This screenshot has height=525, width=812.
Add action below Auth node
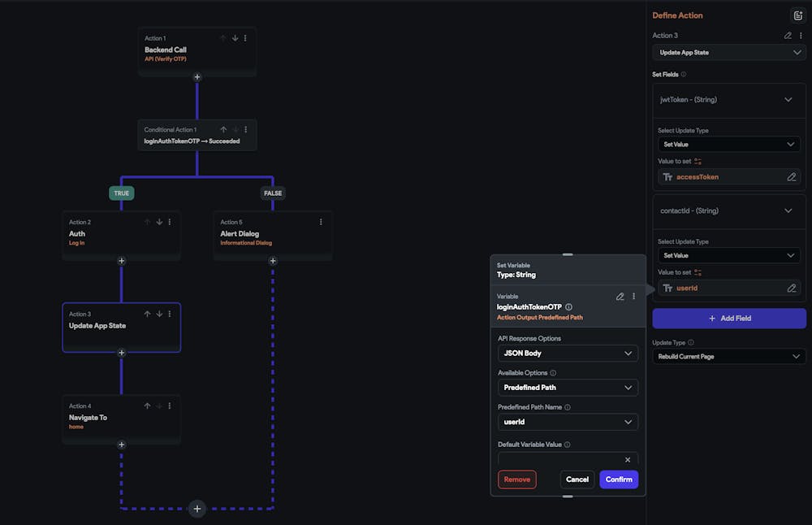(x=122, y=261)
